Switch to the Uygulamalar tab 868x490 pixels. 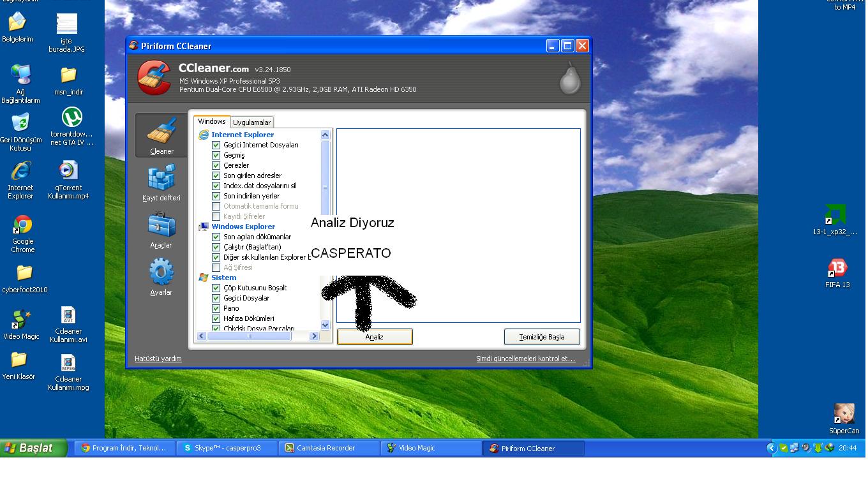(251, 122)
